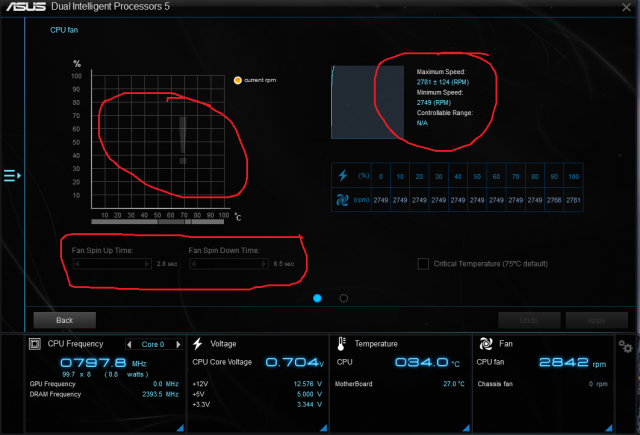The width and height of the screenshot is (640, 435).
Task: Click the fan speed preview thumbnail box
Action: 367,102
